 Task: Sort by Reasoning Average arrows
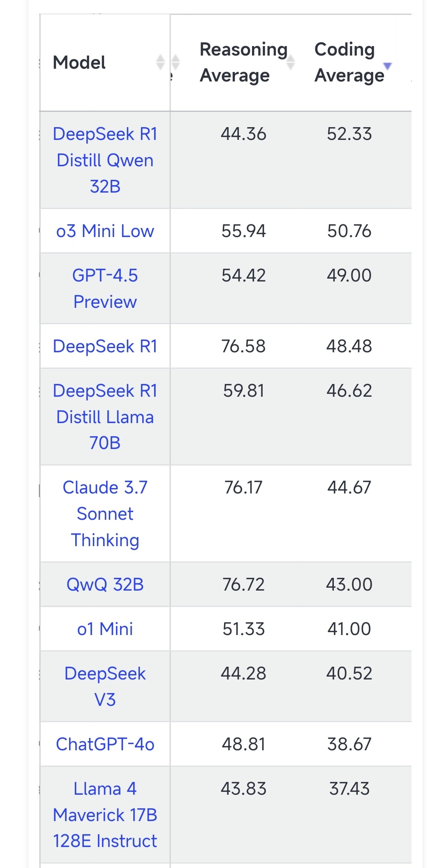[x=291, y=62]
